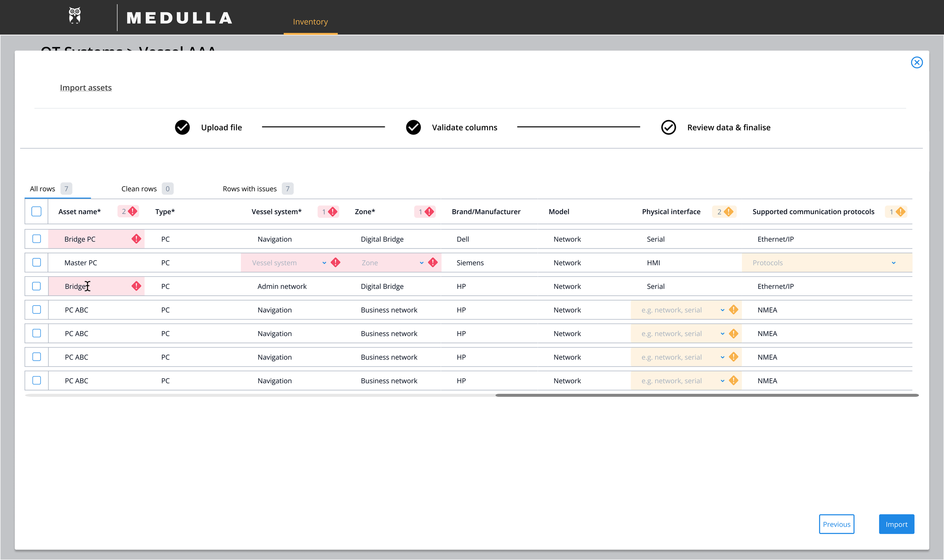This screenshot has width=944, height=560.
Task: Toggle the select-all checkbox in table header
Action: click(36, 211)
